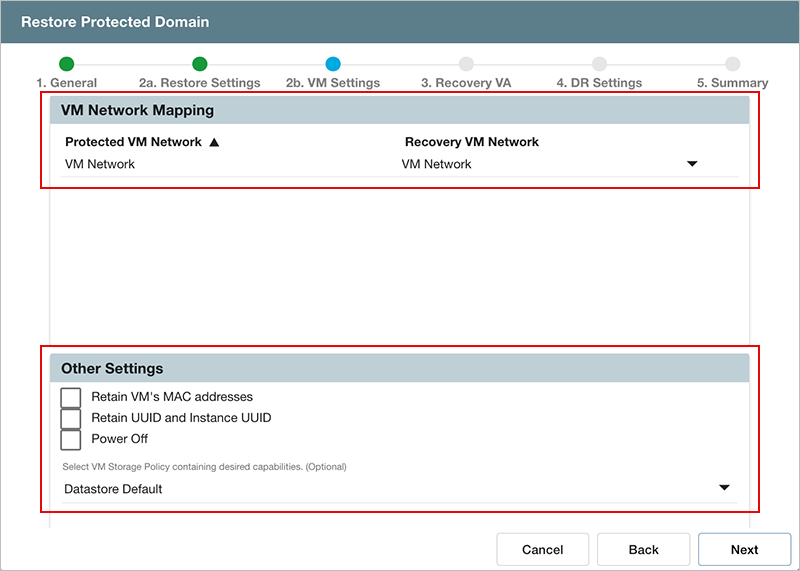Switch to 2a. Restore Settings step label
800x571 pixels.
pos(200,83)
